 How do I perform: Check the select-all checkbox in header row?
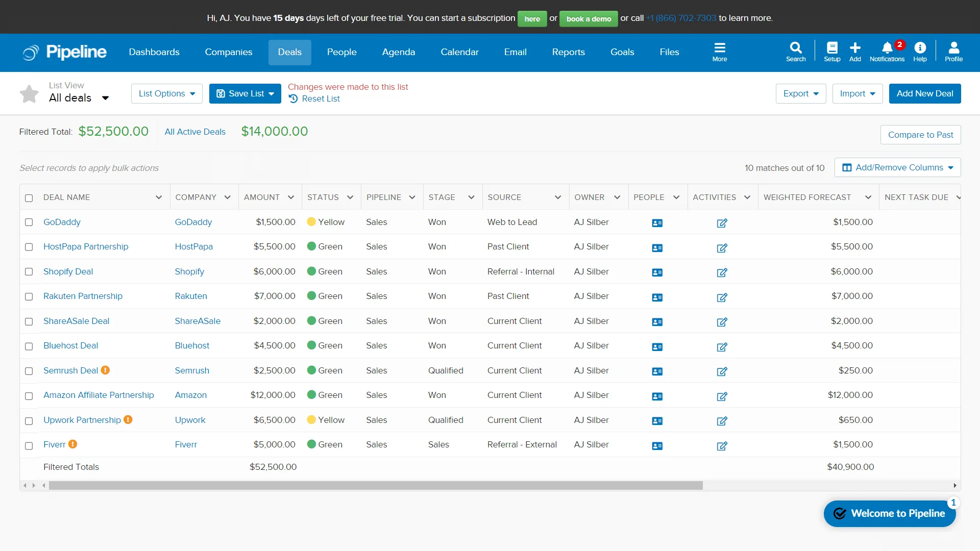click(x=29, y=198)
